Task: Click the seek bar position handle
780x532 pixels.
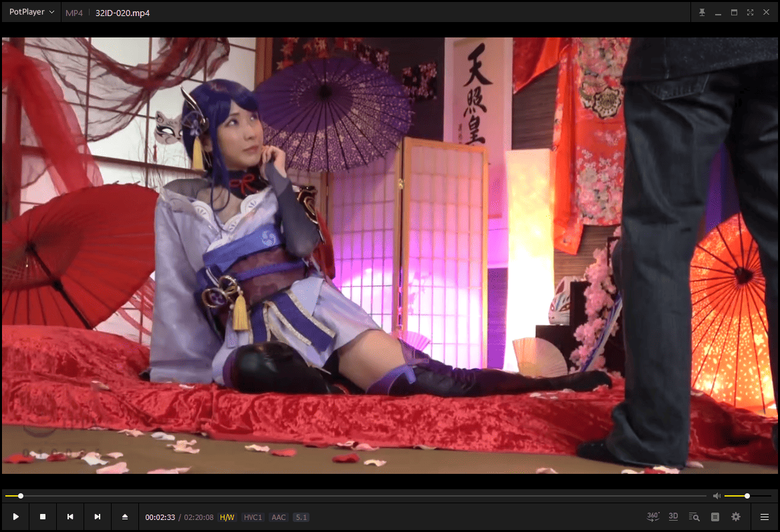Action: (21, 496)
